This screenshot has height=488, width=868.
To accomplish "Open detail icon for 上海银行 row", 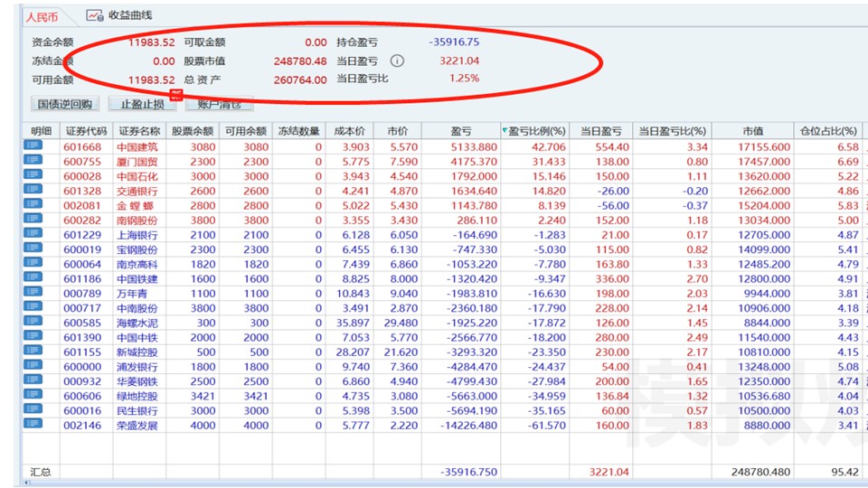I will point(33,233).
